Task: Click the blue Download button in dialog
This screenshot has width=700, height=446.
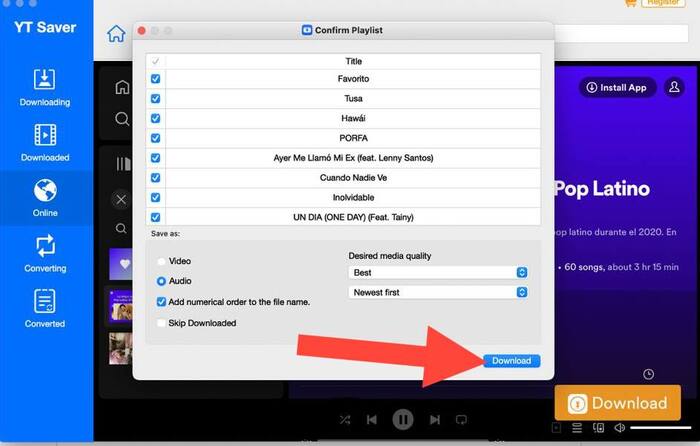Action: (512, 361)
